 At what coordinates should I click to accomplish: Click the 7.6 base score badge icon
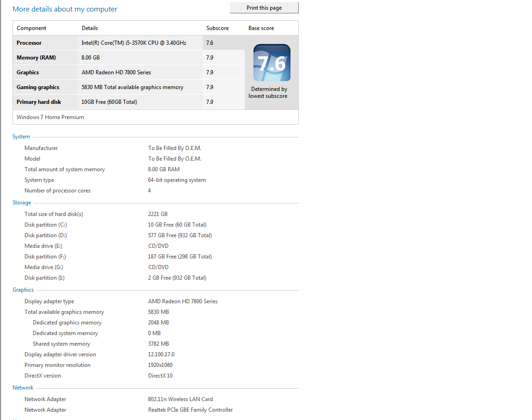point(272,63)
